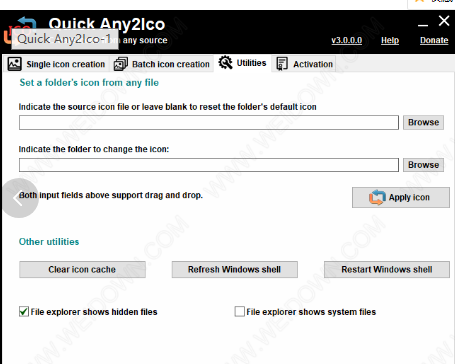This screenshot has height=364, width=455.
Task: Open the Activation tab
Action: tap(304, 64)
